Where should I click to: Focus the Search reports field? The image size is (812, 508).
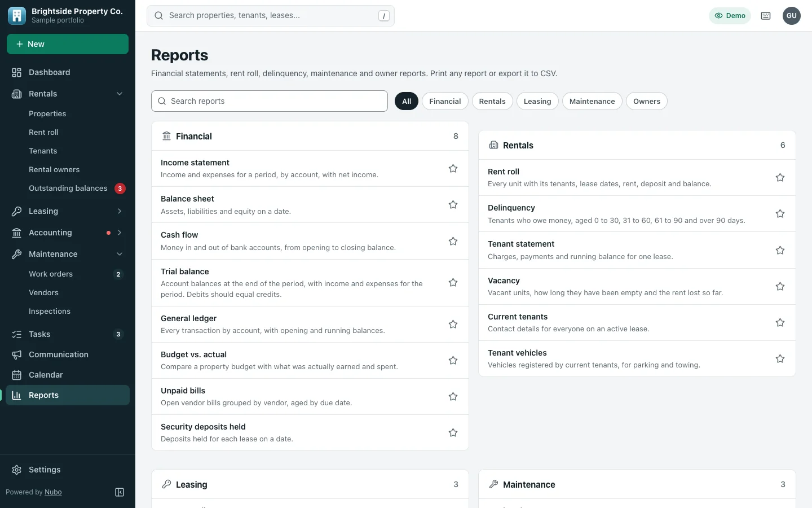[x=270, y=101]
